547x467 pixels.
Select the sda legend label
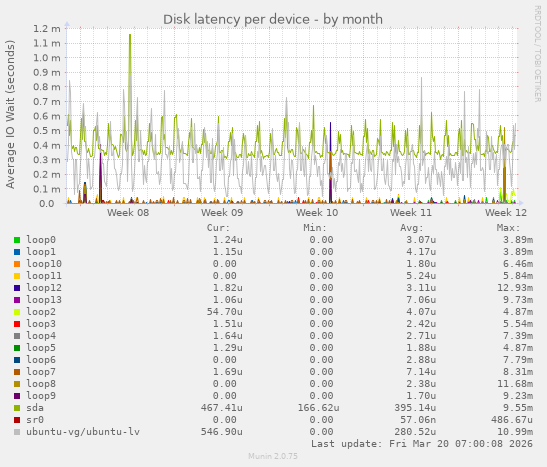pos(35,408)
